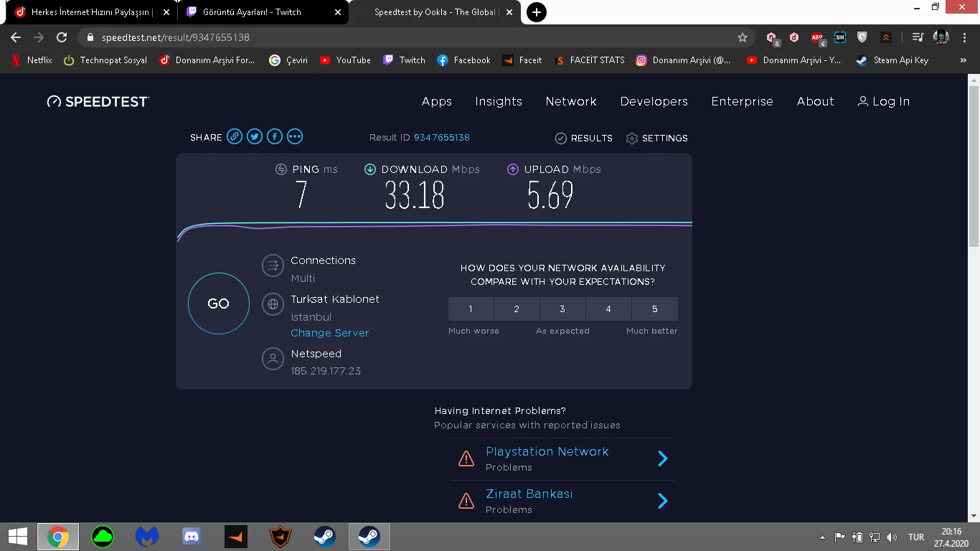980x551 pixels.
Task: Share the result on Twitter
Action: tap(255, 136)
